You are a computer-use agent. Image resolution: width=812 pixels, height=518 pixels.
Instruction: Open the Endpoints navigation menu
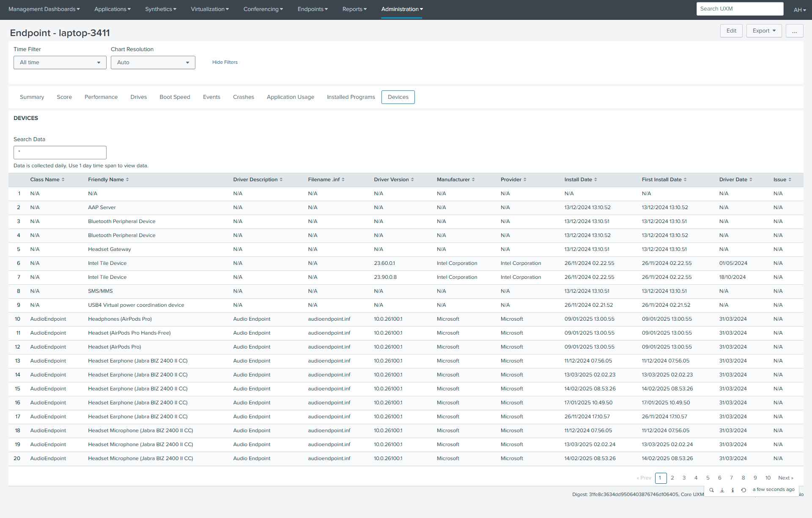pyautogui.click(x=313, y=9)
